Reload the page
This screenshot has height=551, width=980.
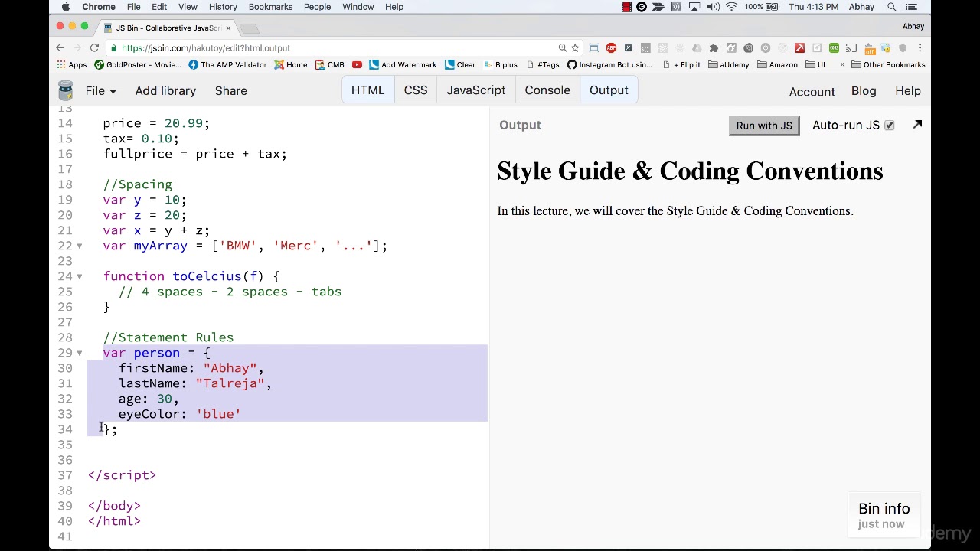[94, 47]
